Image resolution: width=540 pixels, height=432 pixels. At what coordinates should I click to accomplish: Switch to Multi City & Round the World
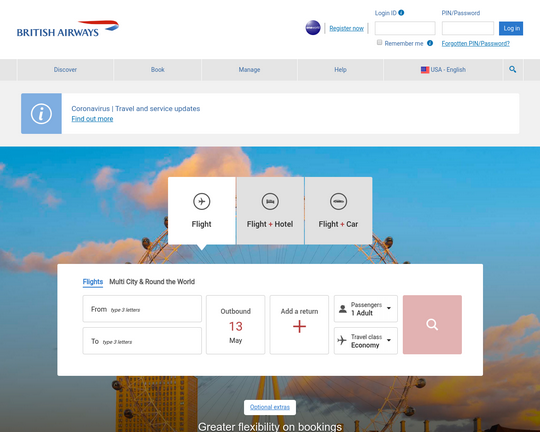[x=152, y=282]
